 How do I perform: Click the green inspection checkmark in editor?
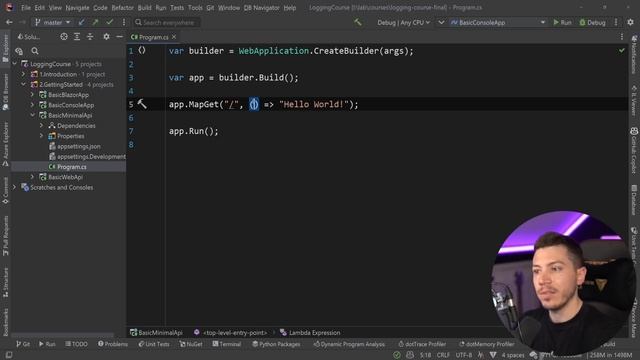coord(621,51)
